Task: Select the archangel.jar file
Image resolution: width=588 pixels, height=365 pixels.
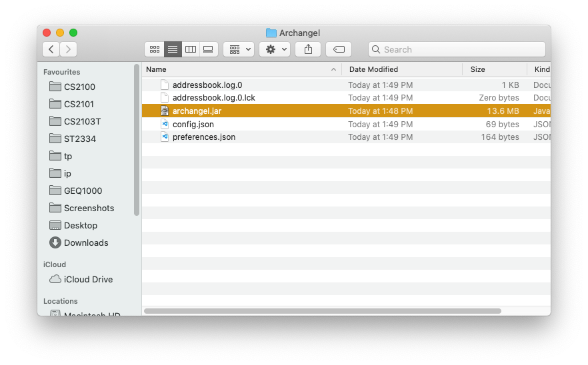Action: (x=346, y=111)
